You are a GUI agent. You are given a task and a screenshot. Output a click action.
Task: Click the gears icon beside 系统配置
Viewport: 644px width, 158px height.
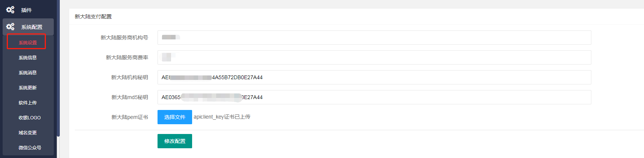pos(10,27)
